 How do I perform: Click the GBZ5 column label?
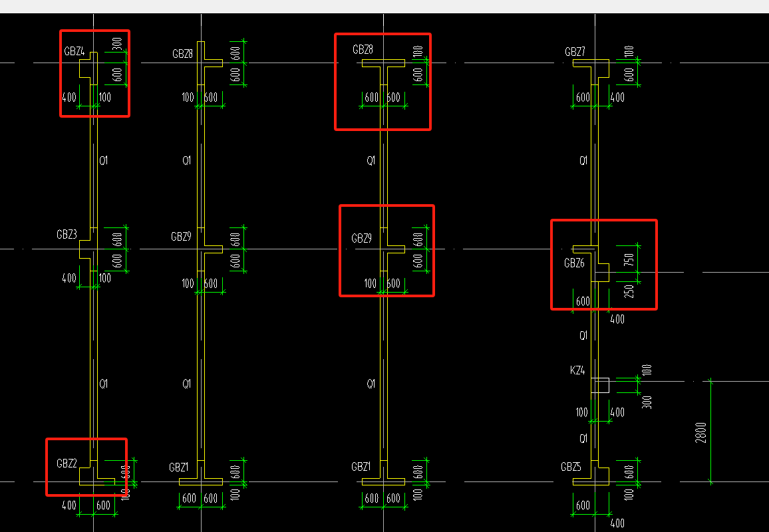click(571, 467)
